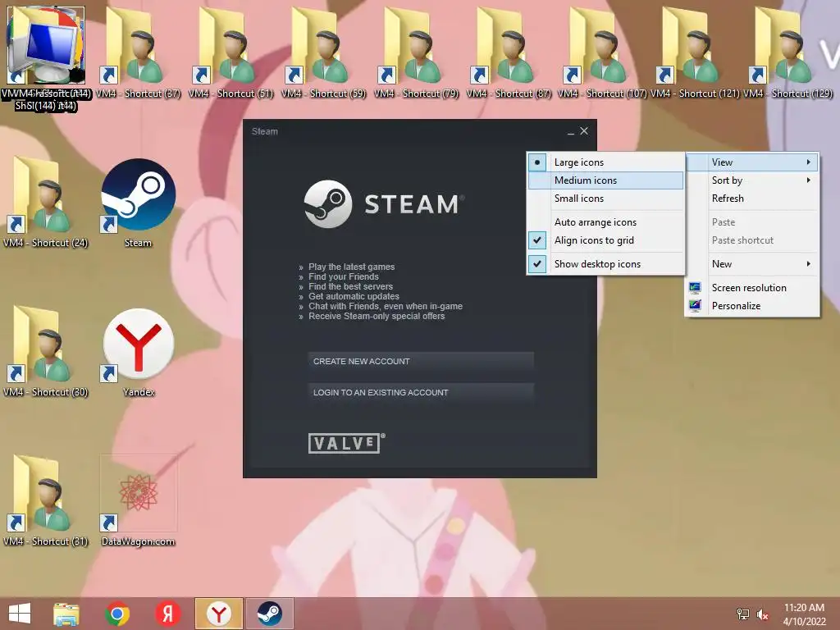
Task: Click the Steam window title text
Action: (x=265, y=131)
